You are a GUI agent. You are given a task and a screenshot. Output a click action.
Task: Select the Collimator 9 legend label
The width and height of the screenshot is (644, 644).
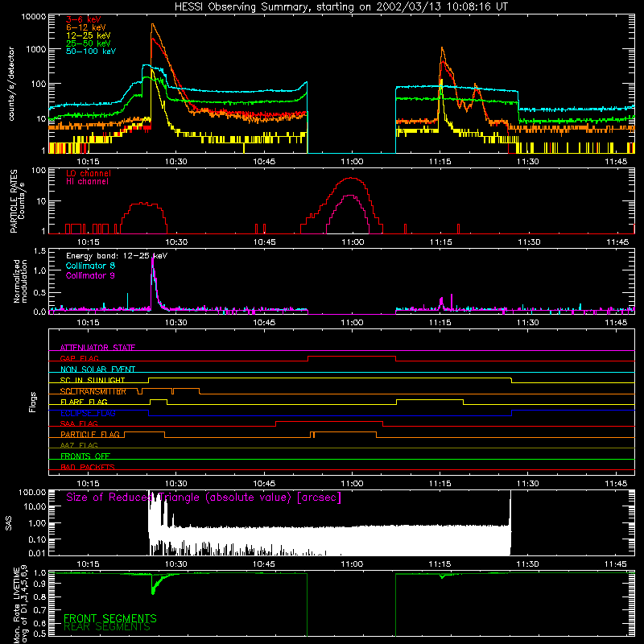click(90, 275)
